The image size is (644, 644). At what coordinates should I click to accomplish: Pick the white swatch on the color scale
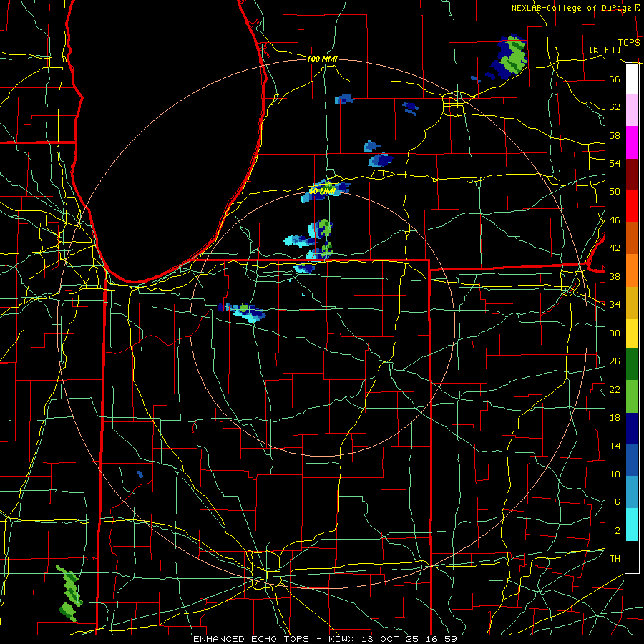[632, 79]
